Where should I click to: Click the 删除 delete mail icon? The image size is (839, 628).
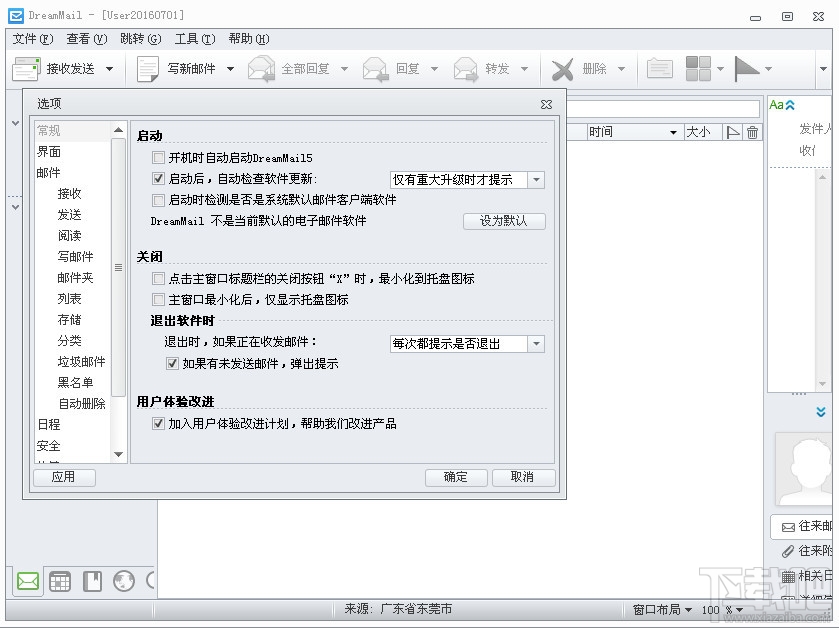tap(565, 68)
